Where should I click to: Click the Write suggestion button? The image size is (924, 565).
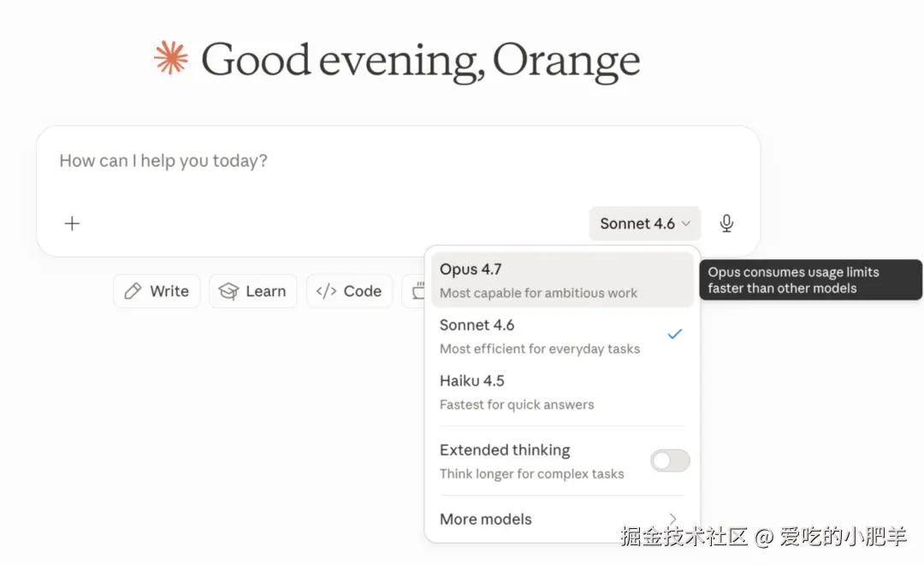coord(157,291)
